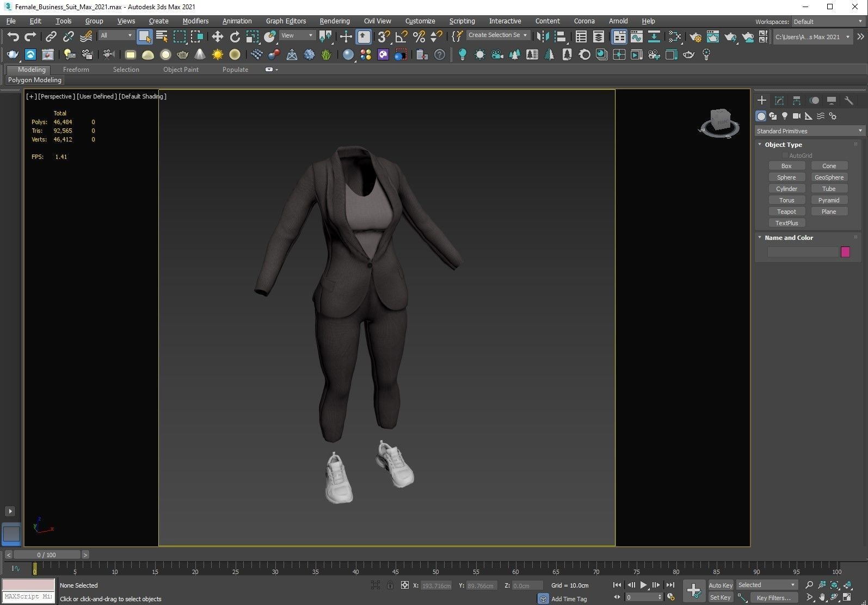The image size is (868, 605).
Task: Open the Utilities wrench tab
Action: 849,100
